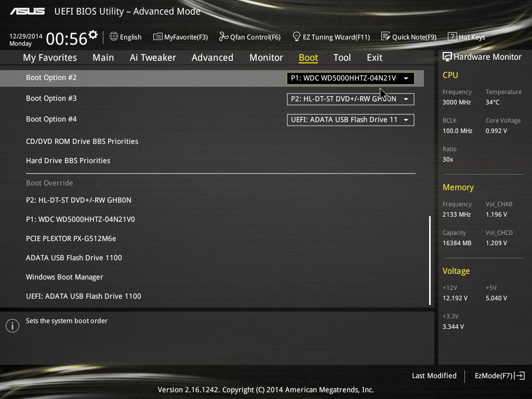
Task: Open Hard Drive BBS Priorities
Action: coord(68,161)
